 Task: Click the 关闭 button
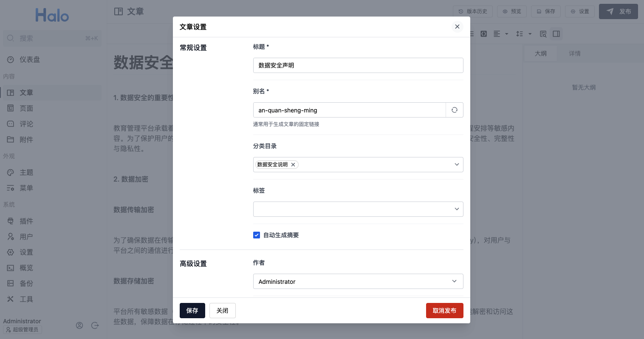click(222, 311)
